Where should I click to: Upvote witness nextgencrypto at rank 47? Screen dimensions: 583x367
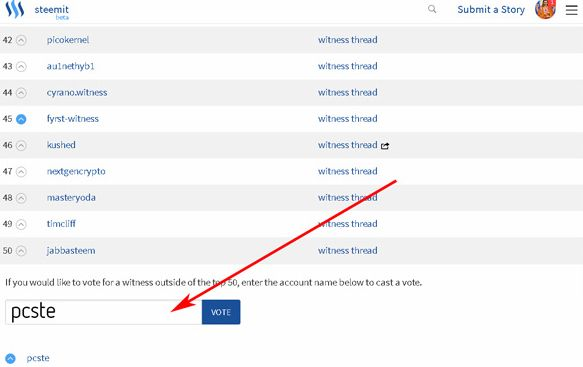[x=21, y=171]
